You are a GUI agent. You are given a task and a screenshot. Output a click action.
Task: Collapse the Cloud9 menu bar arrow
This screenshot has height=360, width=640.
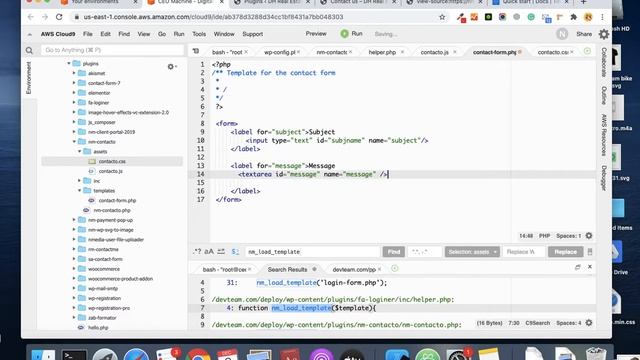click(x=29, y=35)
